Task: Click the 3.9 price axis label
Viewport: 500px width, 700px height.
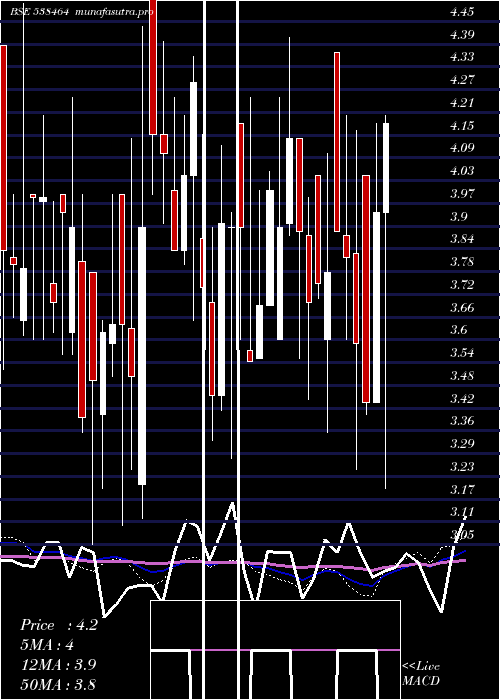Action: click(x=458, y=217)
